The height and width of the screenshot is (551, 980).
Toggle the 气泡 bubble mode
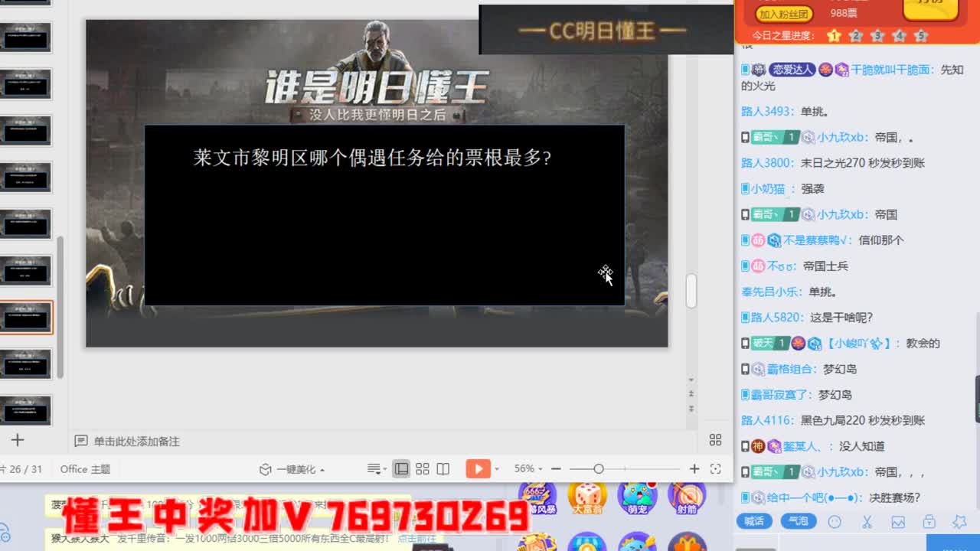799,521
